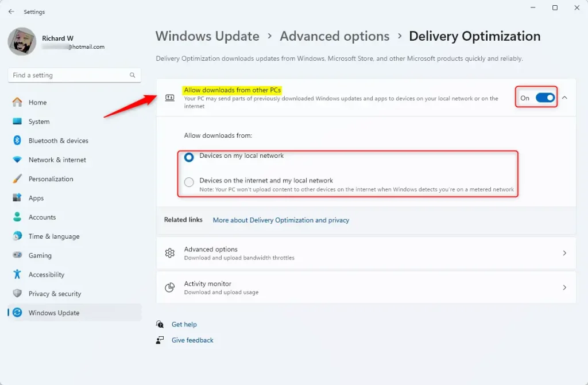Image resolution: width=588 pixels, height=385 pixels.
Task: Click the Activity monitor pie chart icon
Action: pos(170,287)
